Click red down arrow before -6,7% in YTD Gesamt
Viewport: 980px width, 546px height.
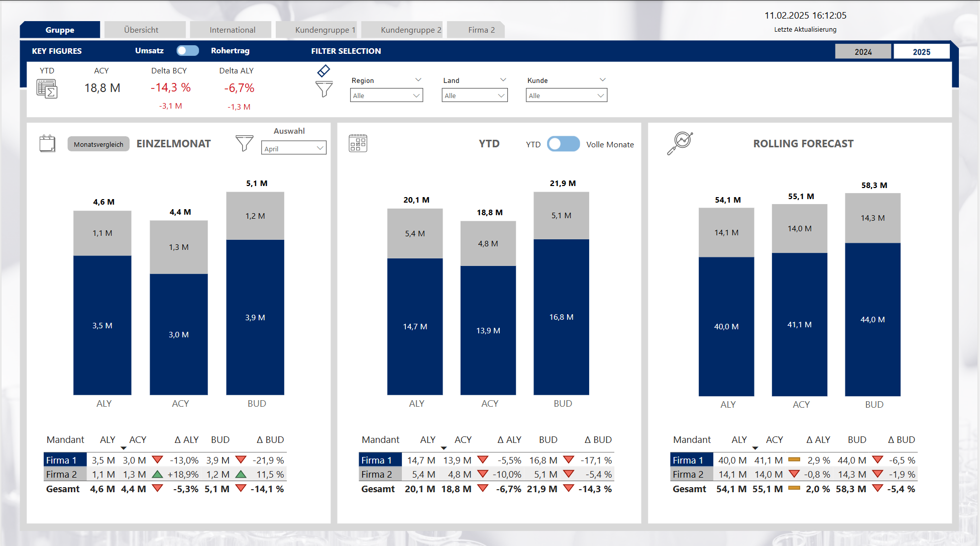[483, 488]
